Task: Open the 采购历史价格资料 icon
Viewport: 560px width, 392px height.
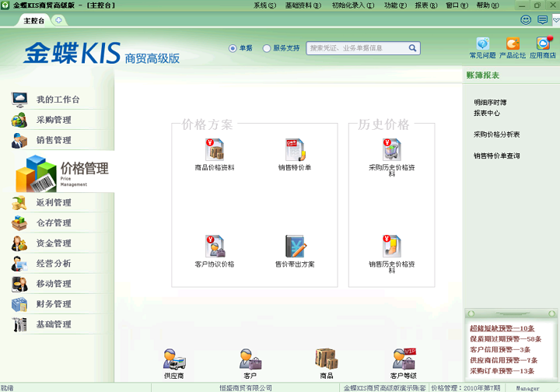Action: (x=392, y=149)
